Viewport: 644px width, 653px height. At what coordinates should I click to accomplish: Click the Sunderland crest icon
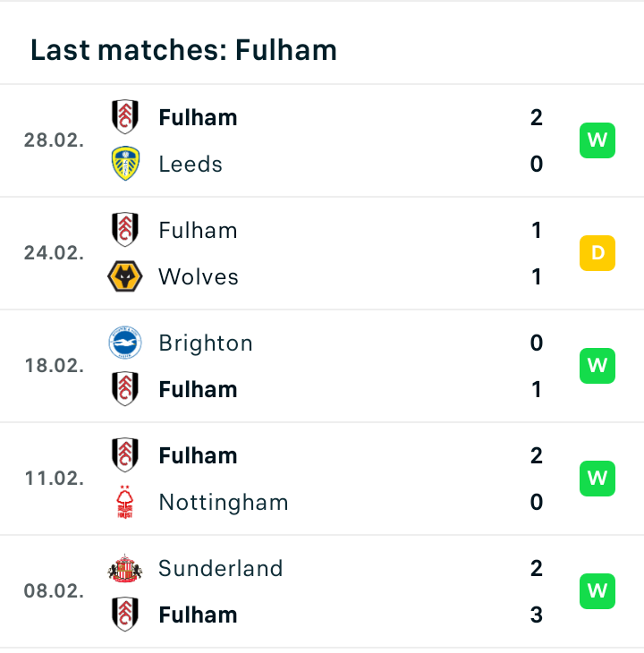[x=125, y=568]
